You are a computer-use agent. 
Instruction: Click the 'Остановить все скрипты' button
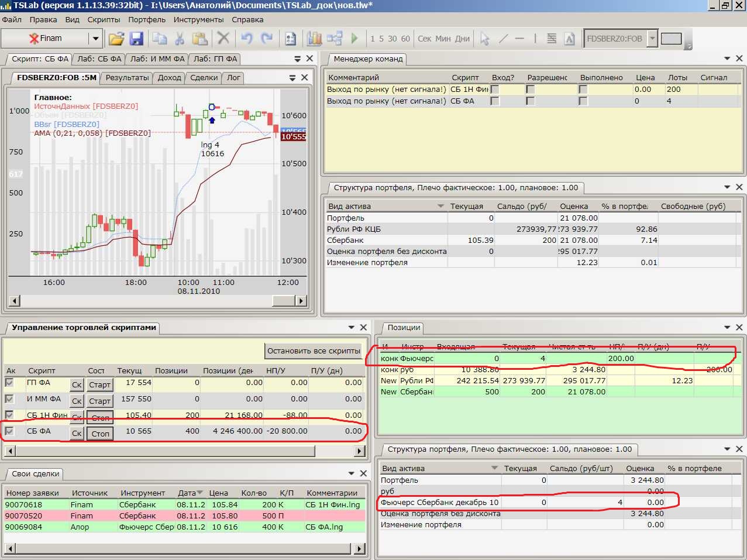coord(314,351)
